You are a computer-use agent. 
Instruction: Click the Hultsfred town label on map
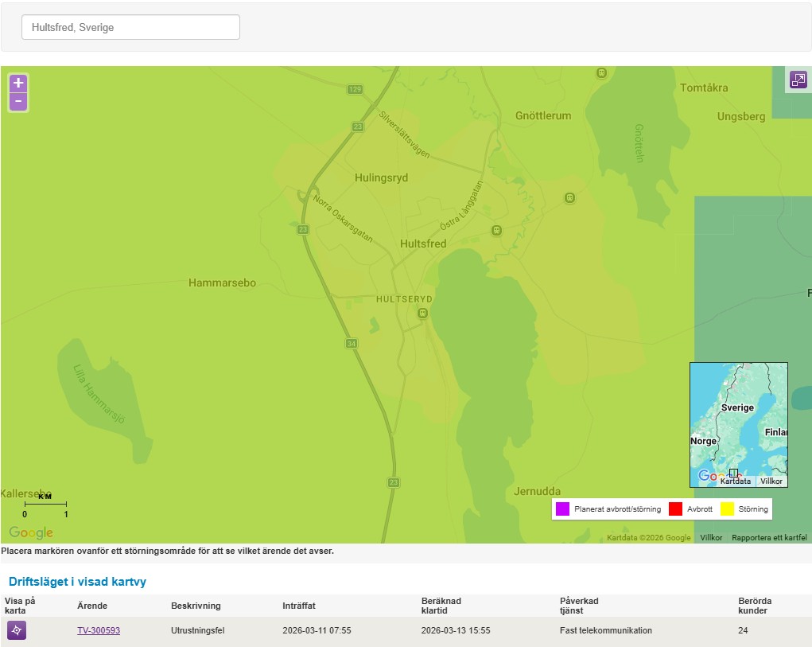(423, 244)
